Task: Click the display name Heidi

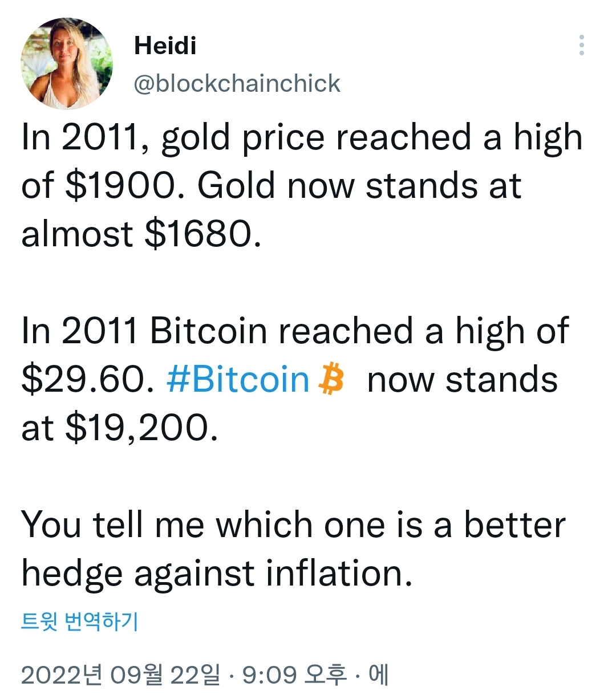Action: click(x=165, y=46)
